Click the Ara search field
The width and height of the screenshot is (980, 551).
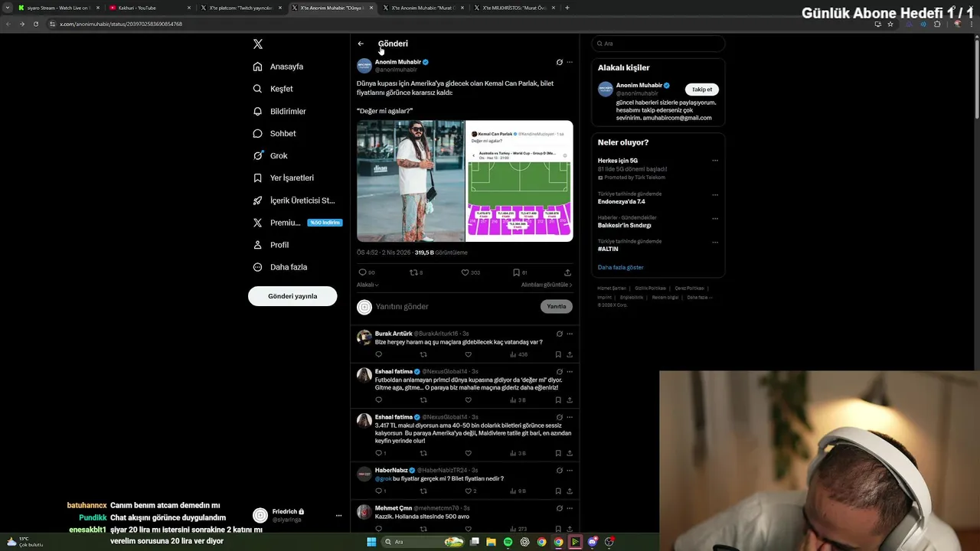point(658,44)
